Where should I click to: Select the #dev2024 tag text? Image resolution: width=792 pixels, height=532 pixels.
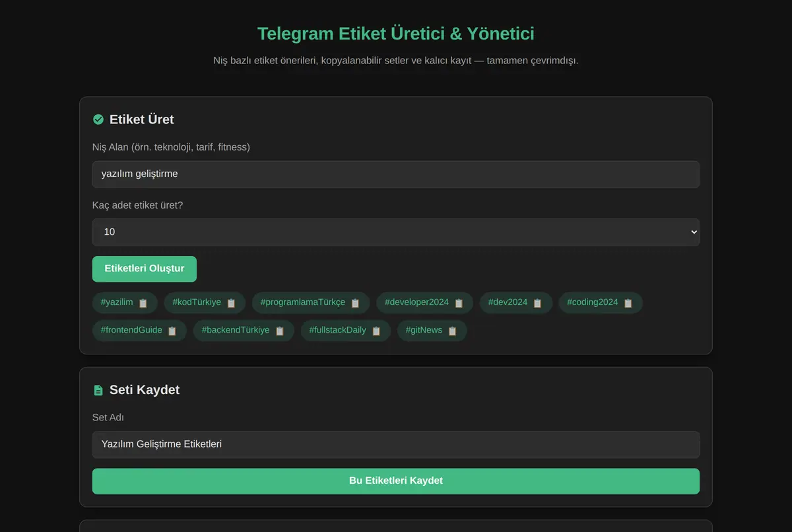[508, 302]
